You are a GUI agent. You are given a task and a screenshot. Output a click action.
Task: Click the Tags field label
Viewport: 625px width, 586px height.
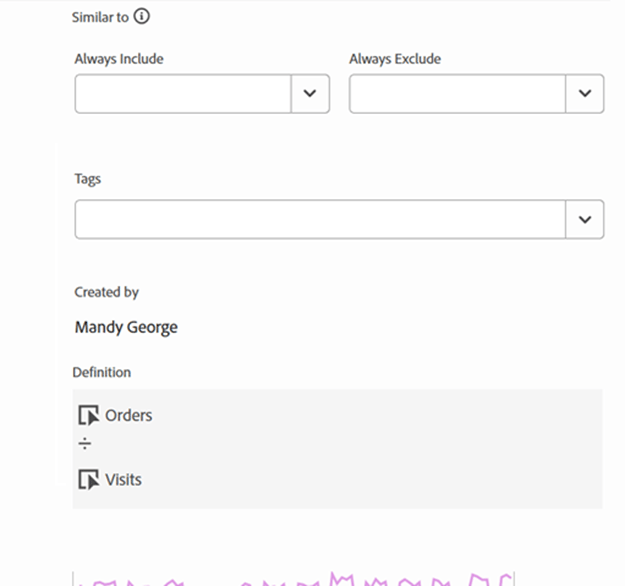point(88,179)
